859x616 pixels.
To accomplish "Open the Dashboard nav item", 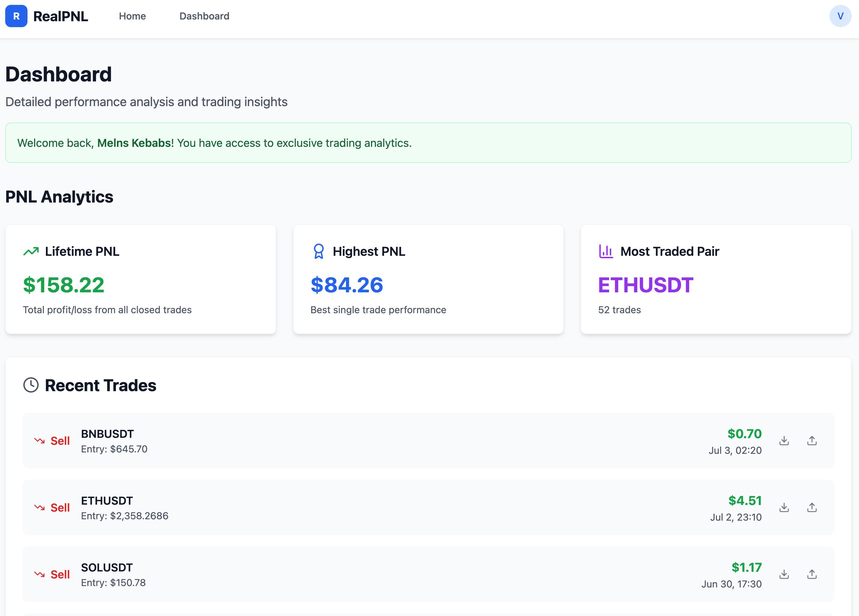I will [205, 16].
